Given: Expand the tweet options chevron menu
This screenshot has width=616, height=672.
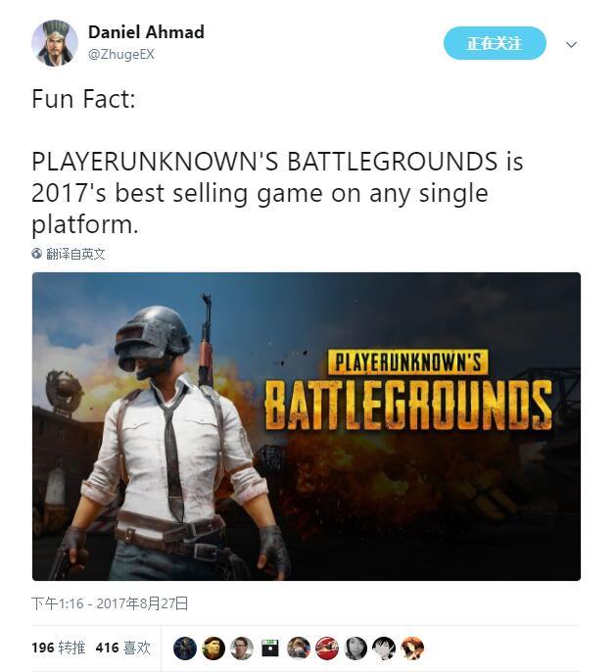Looking at the screenshot, I should tap(571, 44).
